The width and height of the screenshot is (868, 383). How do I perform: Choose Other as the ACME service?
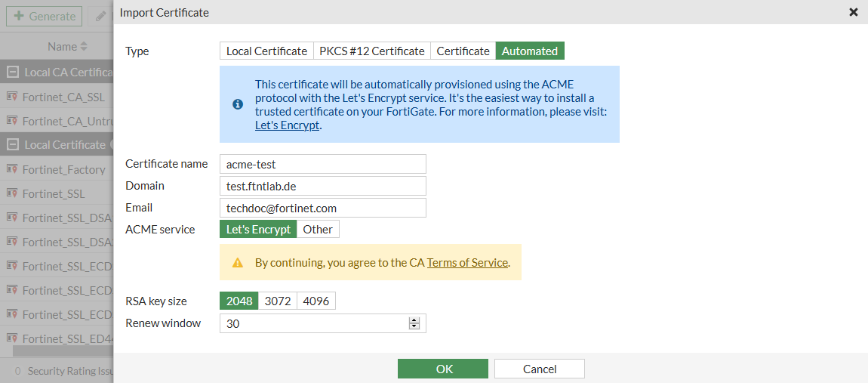point(318,229)
